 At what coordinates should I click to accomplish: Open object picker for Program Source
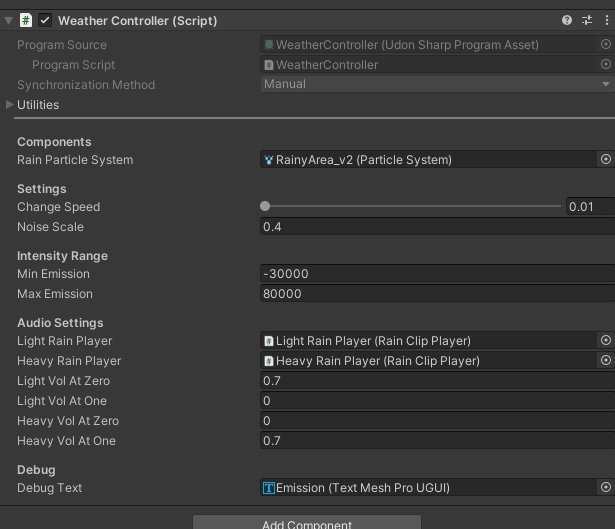coord(606,44)
